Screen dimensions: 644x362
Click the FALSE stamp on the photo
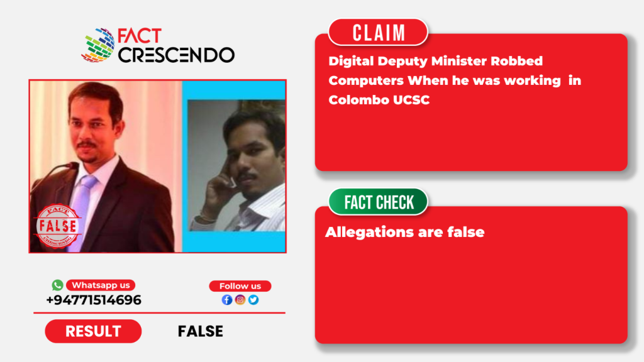pos(57,226)
